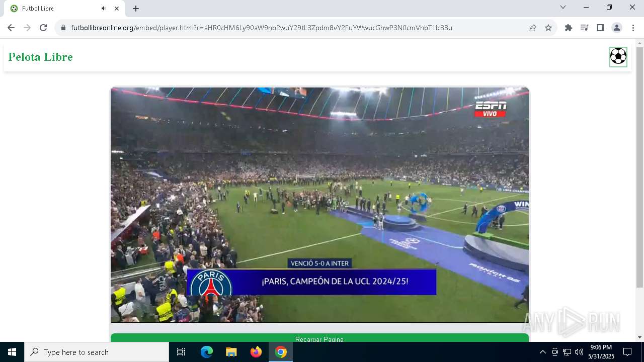Share this page using the share icon
This screenshot has width=644, height=362.
pyautogui.click(x=532, y=28)
